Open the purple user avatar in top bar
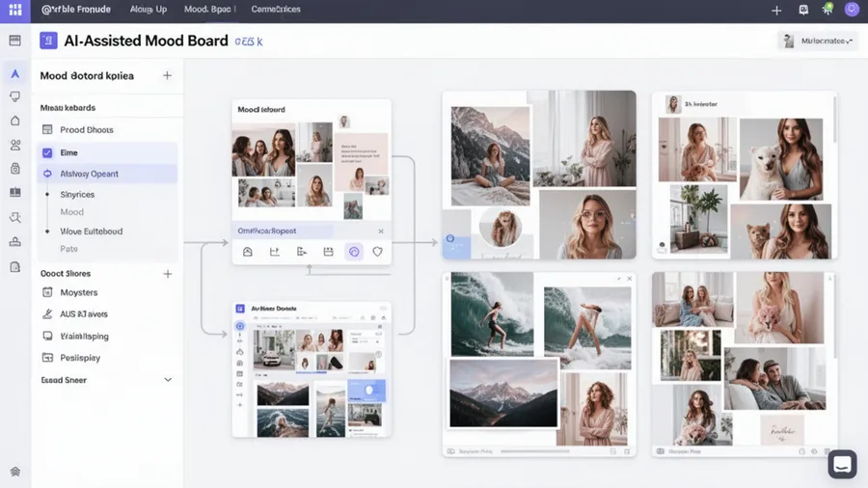The width and height of the screenshot is (868, 488). [852, 10]
